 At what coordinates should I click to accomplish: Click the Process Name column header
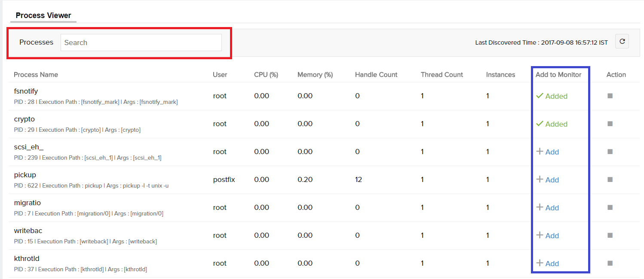(x=36, y=75)
